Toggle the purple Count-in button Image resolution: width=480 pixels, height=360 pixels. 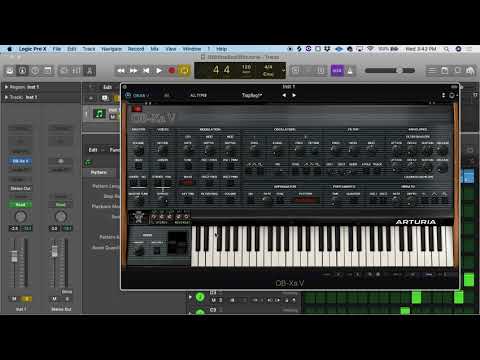337,70
